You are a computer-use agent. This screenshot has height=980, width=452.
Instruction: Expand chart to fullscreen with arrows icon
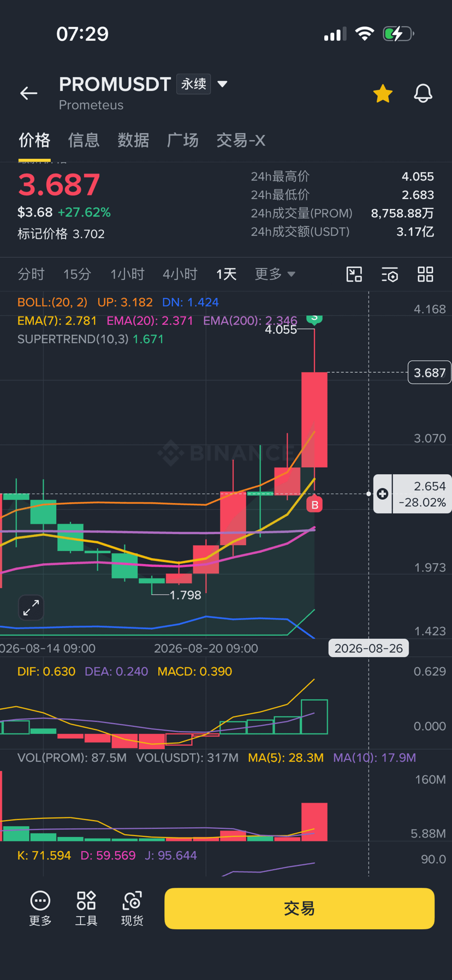[31, 607]
